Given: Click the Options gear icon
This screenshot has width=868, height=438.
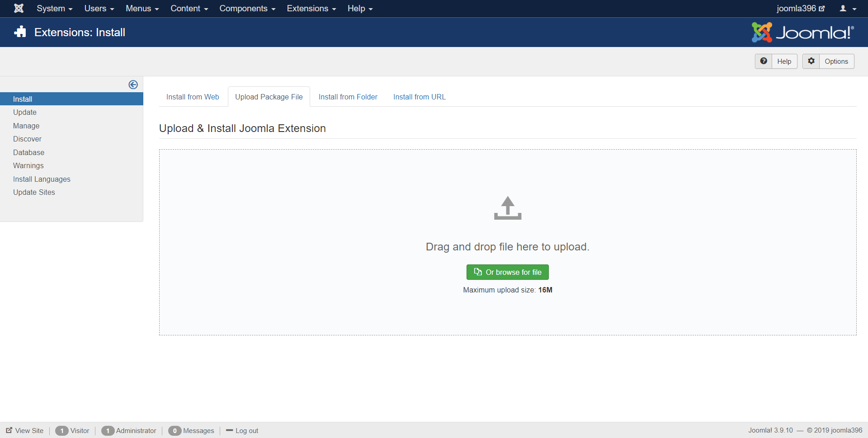Looking at the screenshot, I should tap(811, 61).
